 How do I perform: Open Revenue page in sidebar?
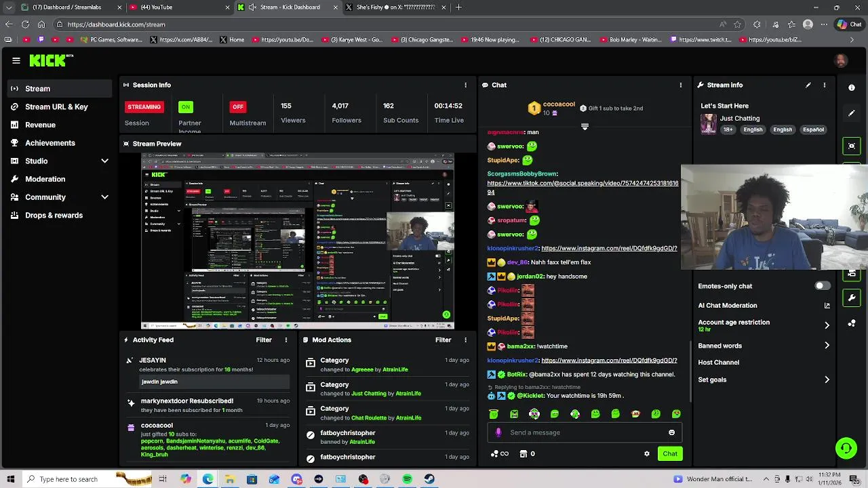(60, 125)
